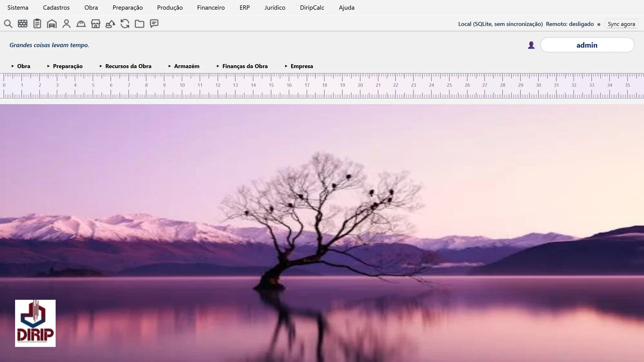
Task: Click the hard hat helmet icon
Action: pos(81,24)
